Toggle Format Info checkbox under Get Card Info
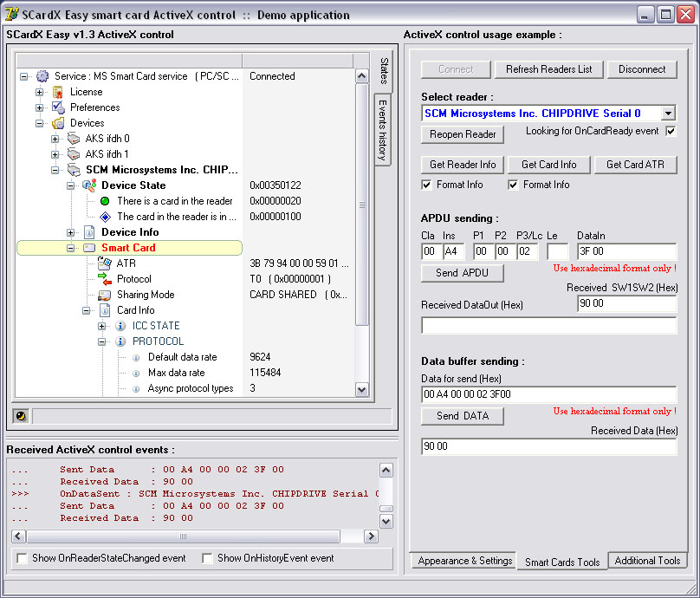The width and height of the screenshot is (700, 598). [513, 185]
